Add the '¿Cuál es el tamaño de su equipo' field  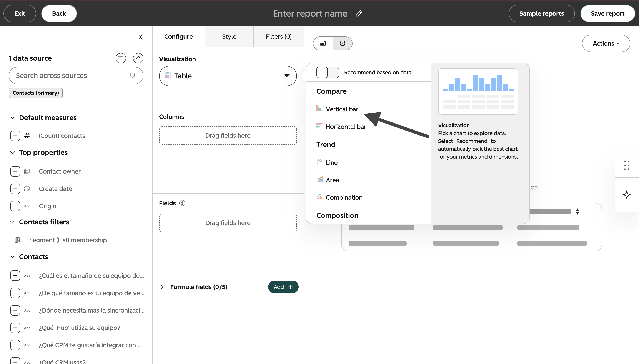tap(15, 276)
